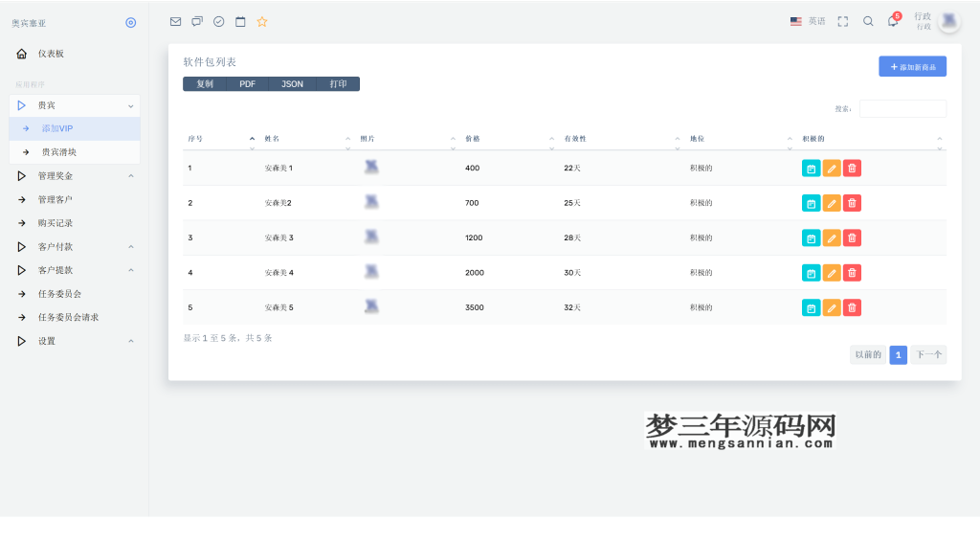The width and height of the screenshot is (980, 542).
Task: Click the 复制 export button
Action: [205, 83]
